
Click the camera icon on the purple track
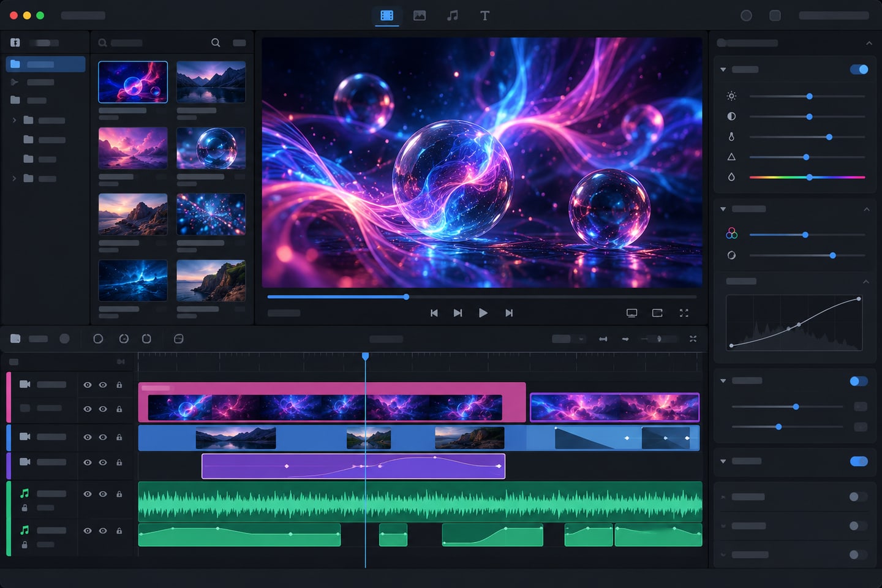coord(25,461)
